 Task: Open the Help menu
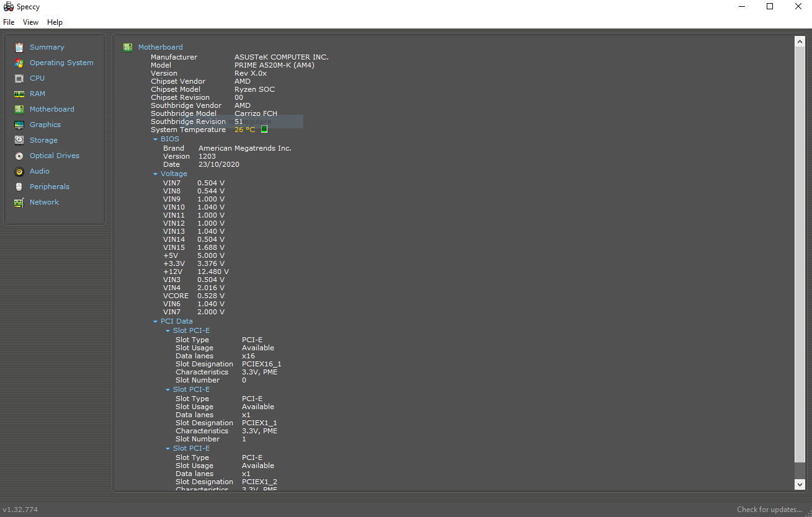pyautogui.click(x=55, y=22)
